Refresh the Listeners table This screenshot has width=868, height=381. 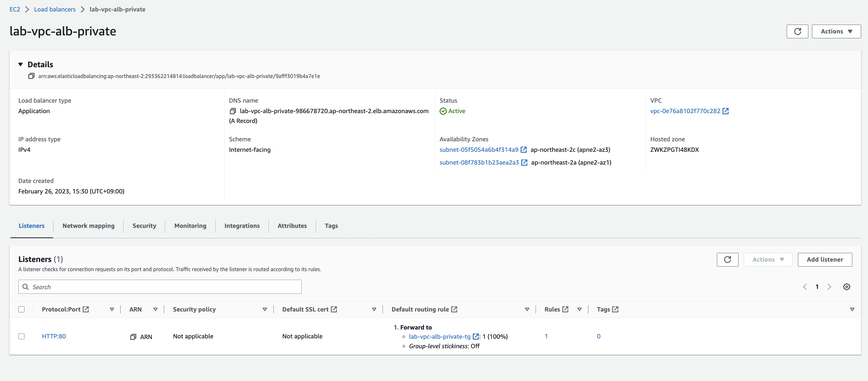click(x=727, y=260)
